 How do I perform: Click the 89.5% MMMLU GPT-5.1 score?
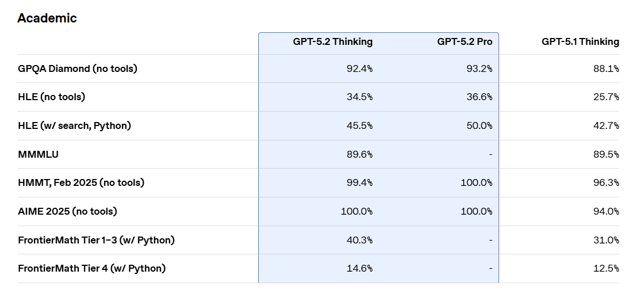click(606, 154)
